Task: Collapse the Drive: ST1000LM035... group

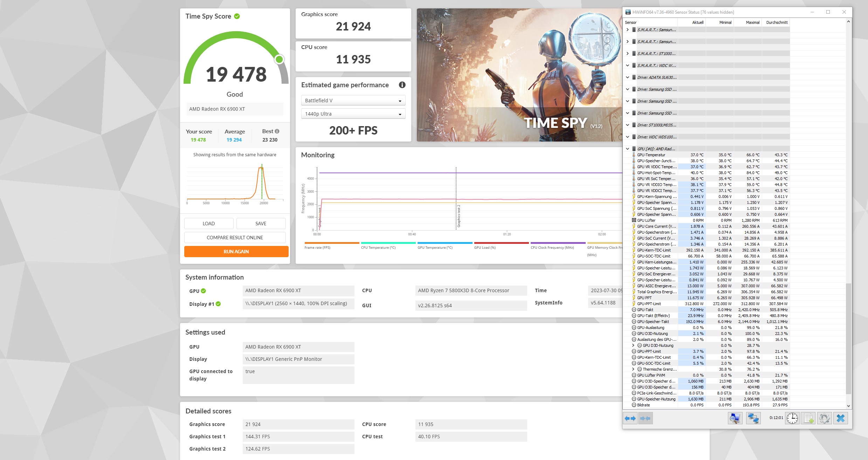Action: pos(627,125)
